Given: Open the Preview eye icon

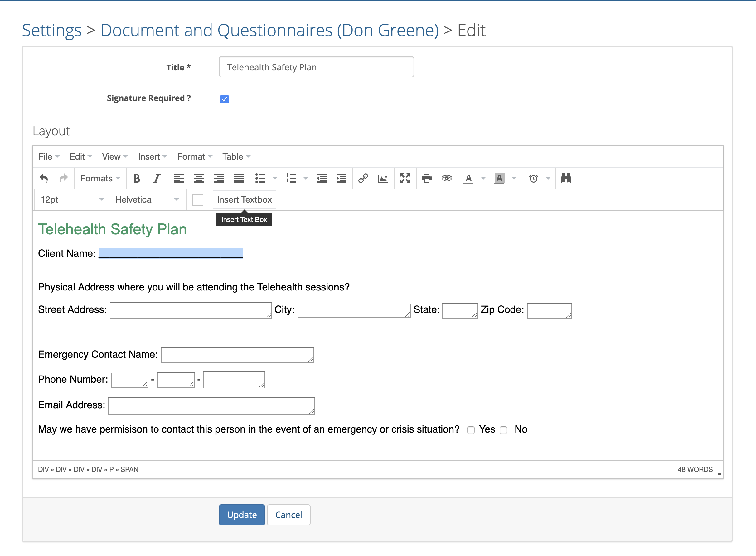Looking at the screenshot, I should tap(447, 178).
